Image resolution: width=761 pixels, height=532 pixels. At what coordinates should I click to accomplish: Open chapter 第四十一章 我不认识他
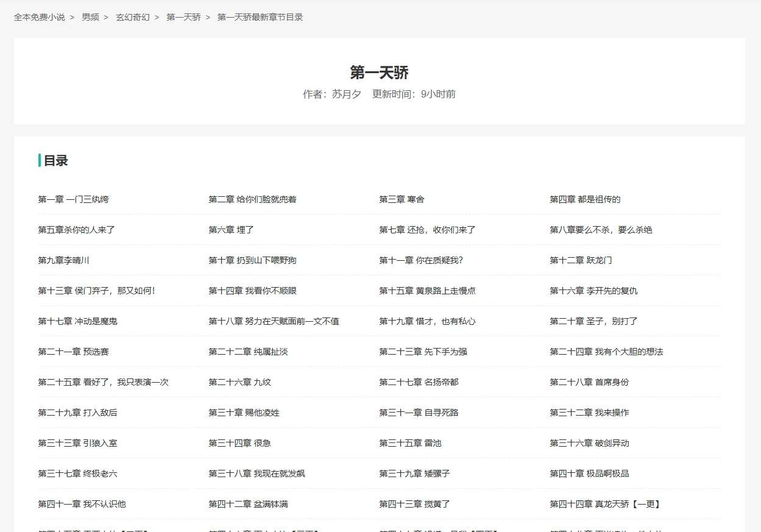point(82,504)
